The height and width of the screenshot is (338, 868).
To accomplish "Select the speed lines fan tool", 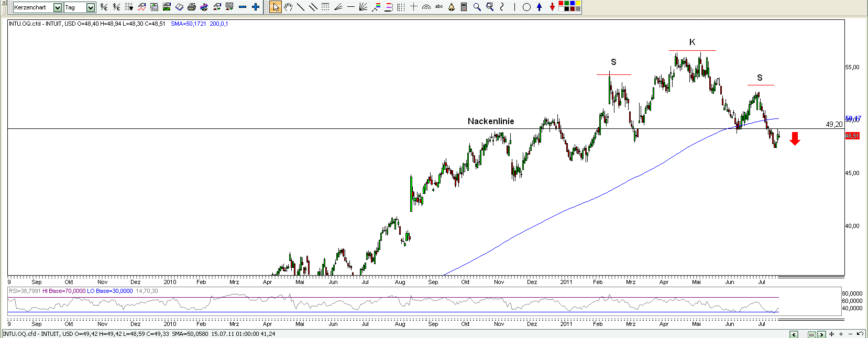I will (x=338, y=7).
